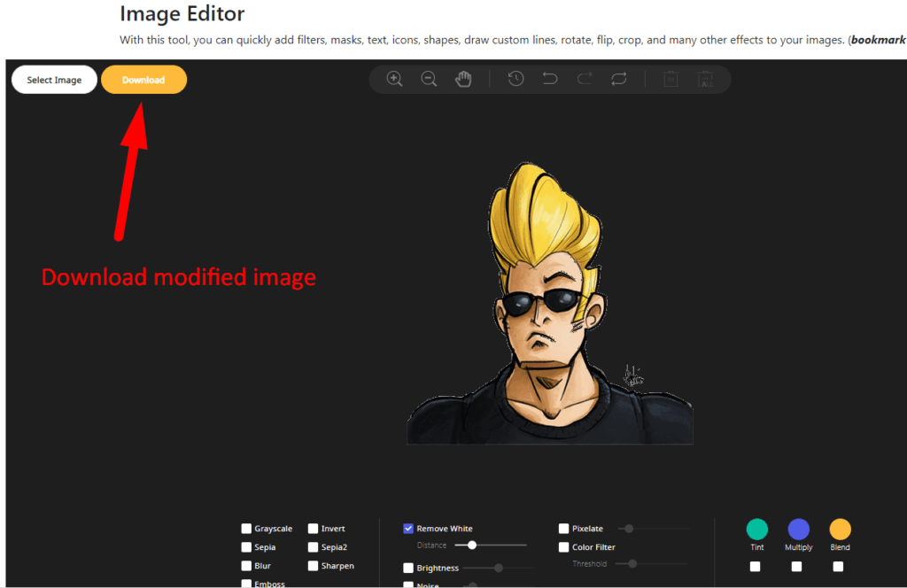
Task: Check the Color Filter option
Action: (563, 547)
